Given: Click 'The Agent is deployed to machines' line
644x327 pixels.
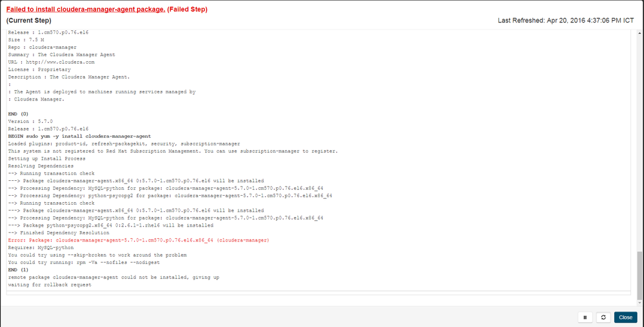Looking at the screenshot, I should [101, 92].
